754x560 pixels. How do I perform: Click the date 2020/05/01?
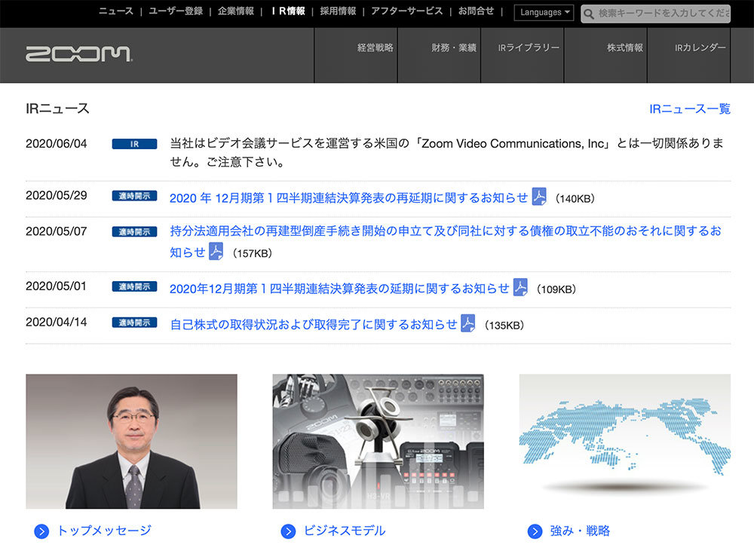(57, 286)
